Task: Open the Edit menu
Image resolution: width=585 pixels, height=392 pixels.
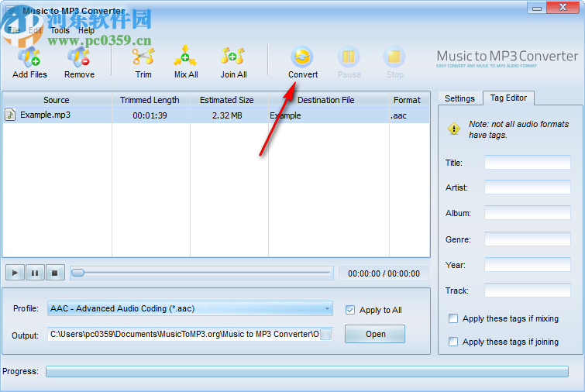Action: 36,30
